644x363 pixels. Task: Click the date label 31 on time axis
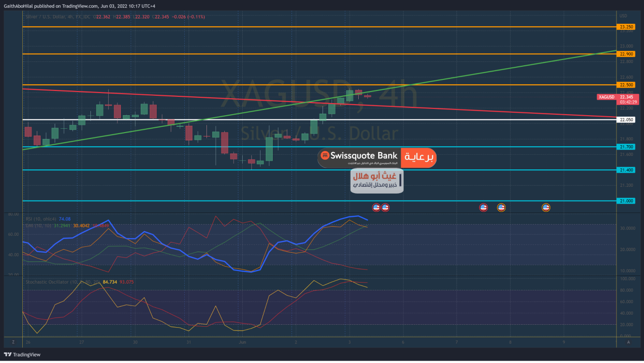click(x=189, y=342)
